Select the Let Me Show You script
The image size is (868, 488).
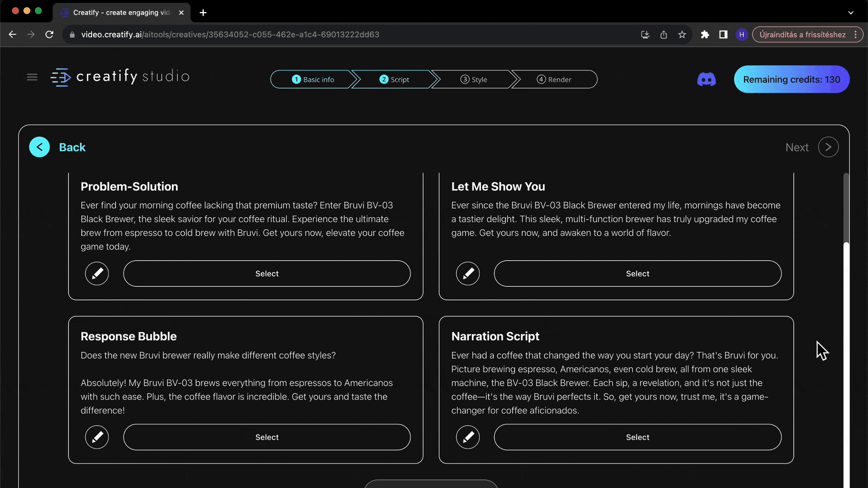pos(637,273)
